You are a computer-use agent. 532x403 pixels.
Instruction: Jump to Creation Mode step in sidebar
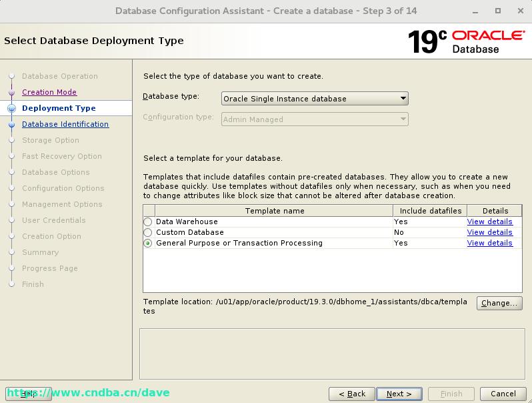(49, 92)
